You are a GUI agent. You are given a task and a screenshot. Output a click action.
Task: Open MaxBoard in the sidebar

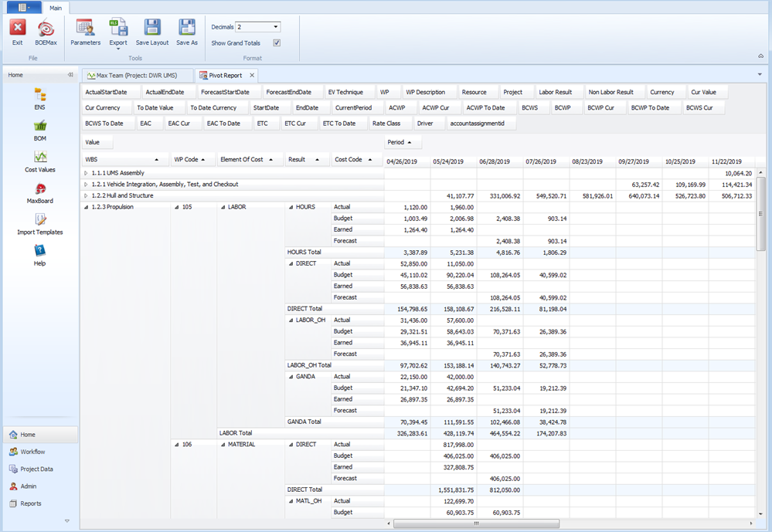point(40,188)
